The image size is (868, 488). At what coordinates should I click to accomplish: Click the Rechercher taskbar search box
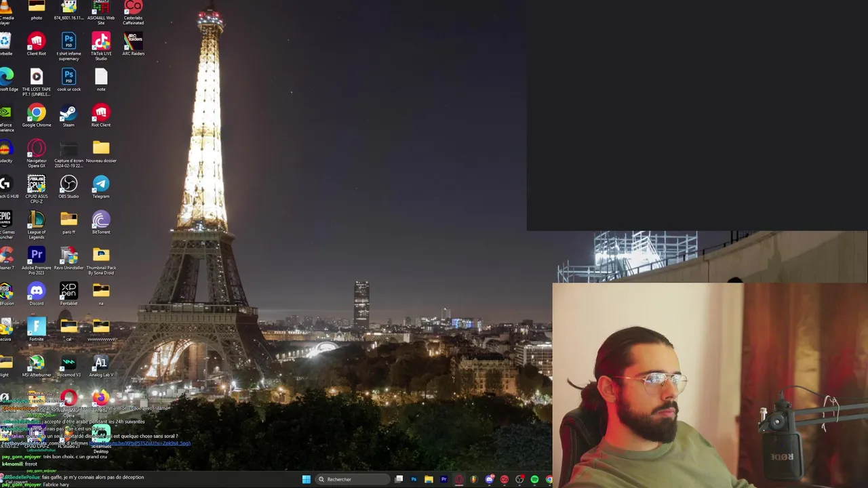coord(352,479)
